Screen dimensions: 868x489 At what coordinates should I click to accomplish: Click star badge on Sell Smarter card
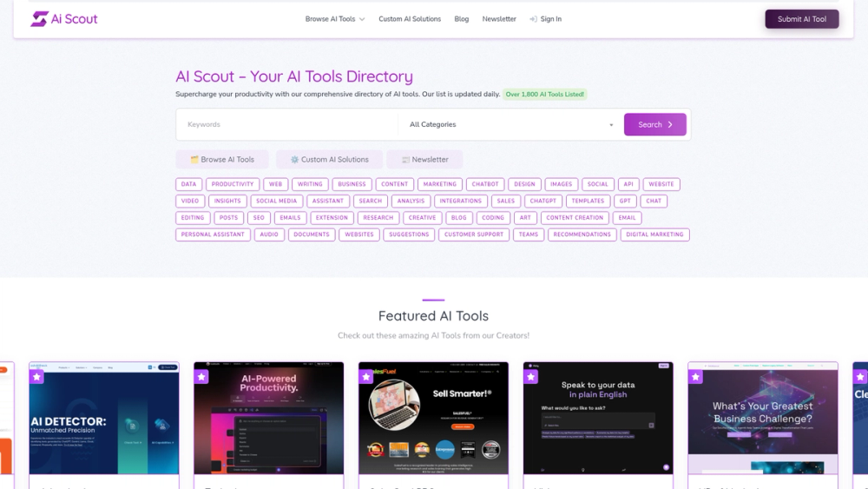pos(366,377)
